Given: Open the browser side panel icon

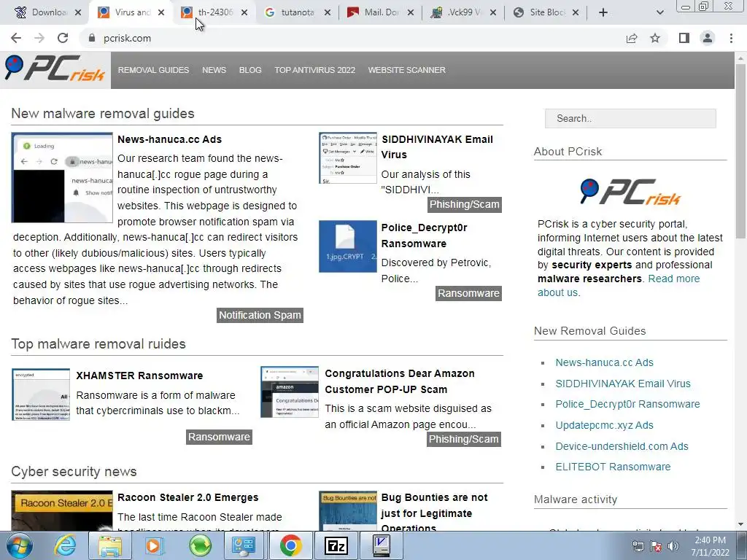Looking at the screenshot, I should tap(684, 38).
